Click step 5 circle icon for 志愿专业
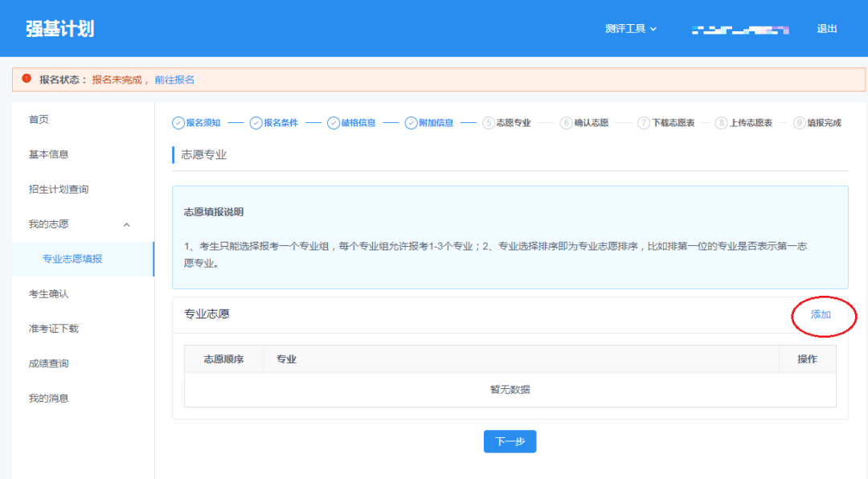 489,123
